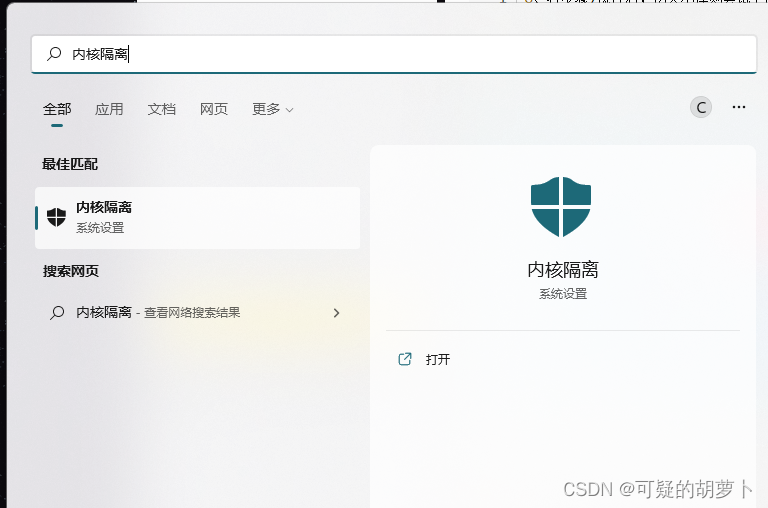Switch to the 文档 tab
Screen dimensions: 768x508
[162, 109]
